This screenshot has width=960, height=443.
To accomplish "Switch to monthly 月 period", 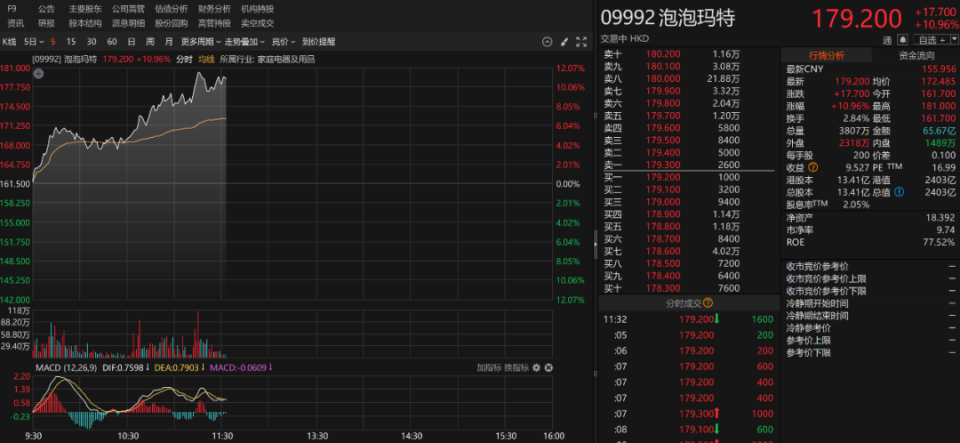I will point(168,42).
